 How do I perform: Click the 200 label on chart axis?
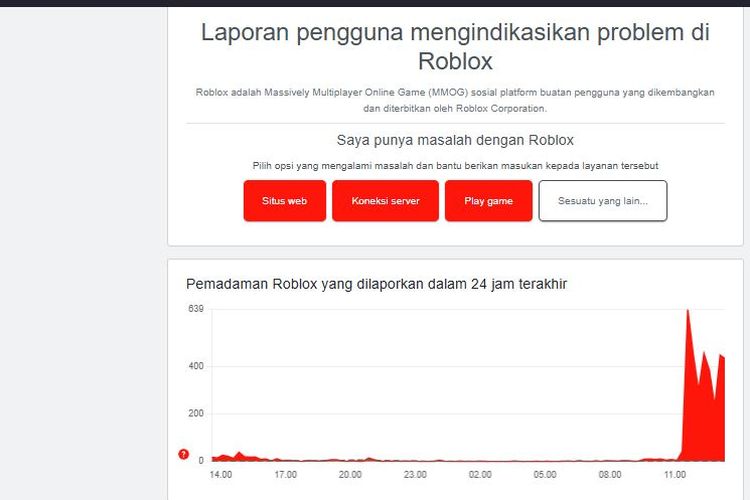tap(196, 413)
